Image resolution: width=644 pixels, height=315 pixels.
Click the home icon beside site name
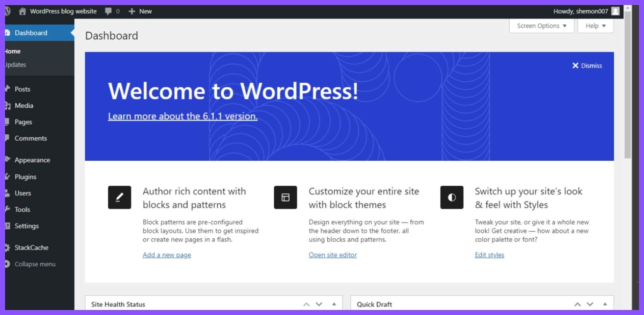point(22,11)
